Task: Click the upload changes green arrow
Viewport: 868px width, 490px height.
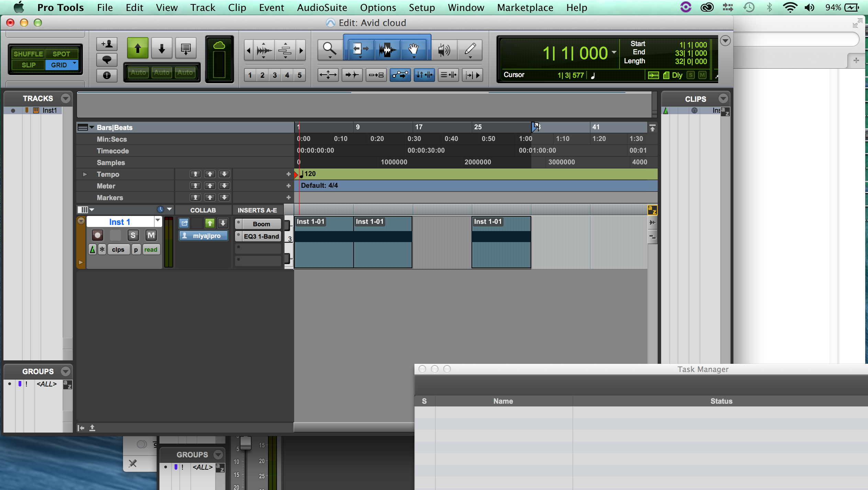Action: [x=137, y=48]
